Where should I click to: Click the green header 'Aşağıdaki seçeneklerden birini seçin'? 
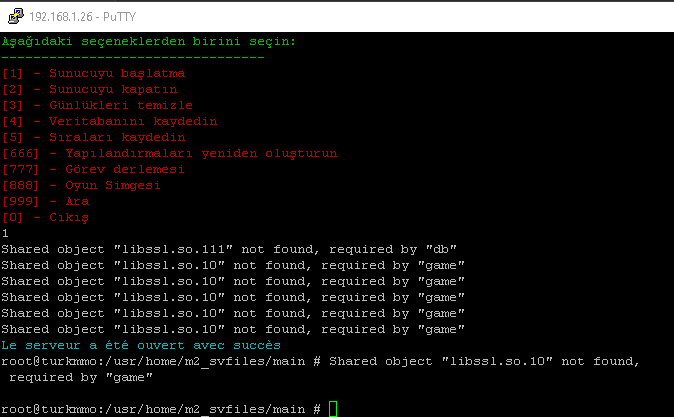(149, 42)
